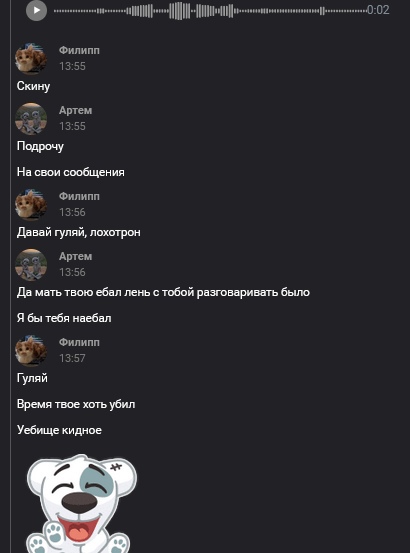Image resolution: width=410 pixels, height=553 pixels.
Task: Select the message 'Время твое хоть убил'
Action: click(x=76, y=404)
